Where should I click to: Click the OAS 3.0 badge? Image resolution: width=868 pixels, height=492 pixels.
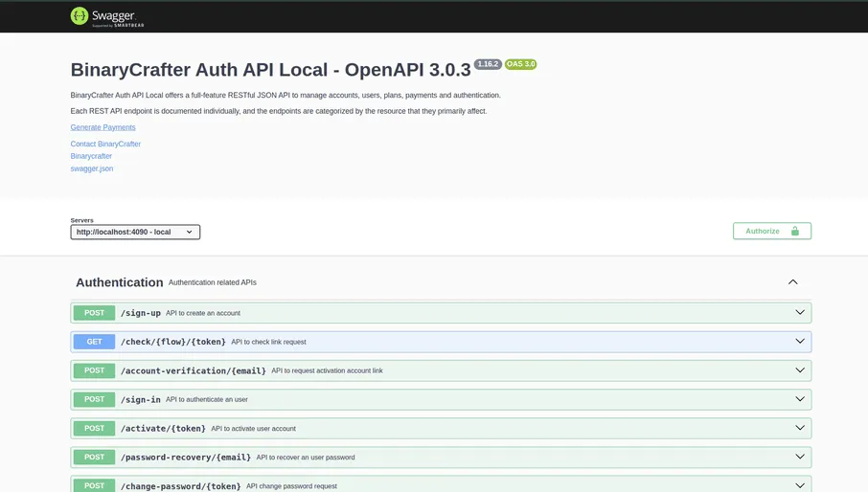(x=520, y=64)
